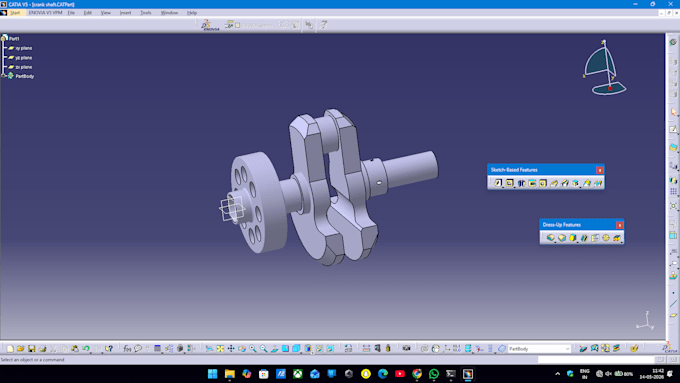The width and height of the screenshot is (680, 383).
Task: Open the Help menu
Action: point(192,13)
